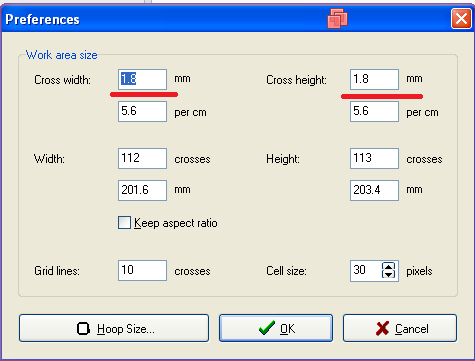The image size is (475, 361).
Task: Click the red overlapping squares title icon
Action: tap(337, 18)
